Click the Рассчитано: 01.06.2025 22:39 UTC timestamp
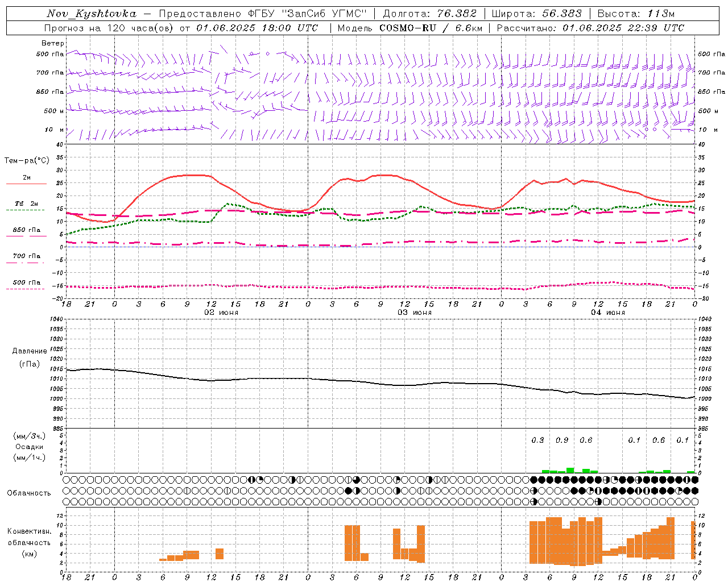The image size is (728, 582). (x=590, y=28)
